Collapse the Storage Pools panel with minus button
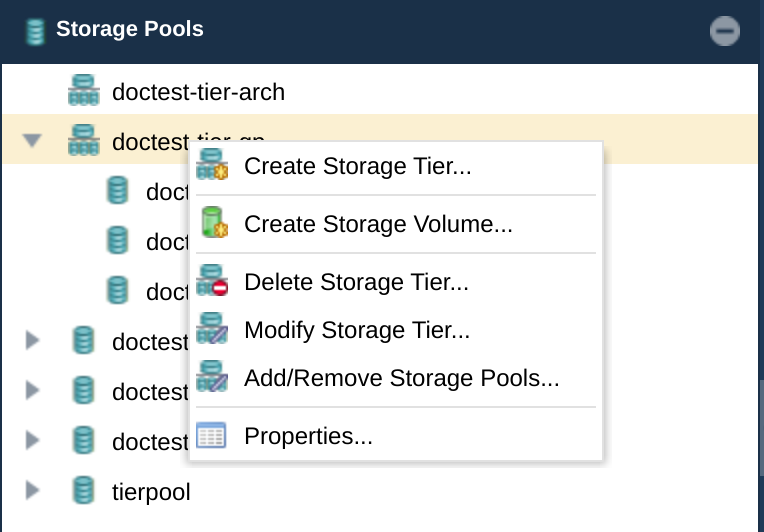Screen dimensions: 764x532 [x=725, y=31]
